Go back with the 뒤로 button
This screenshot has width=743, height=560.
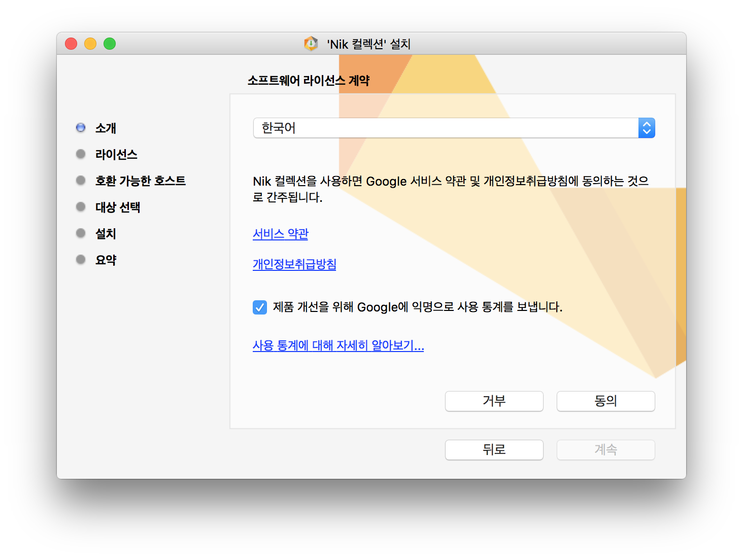coord(494,450)
